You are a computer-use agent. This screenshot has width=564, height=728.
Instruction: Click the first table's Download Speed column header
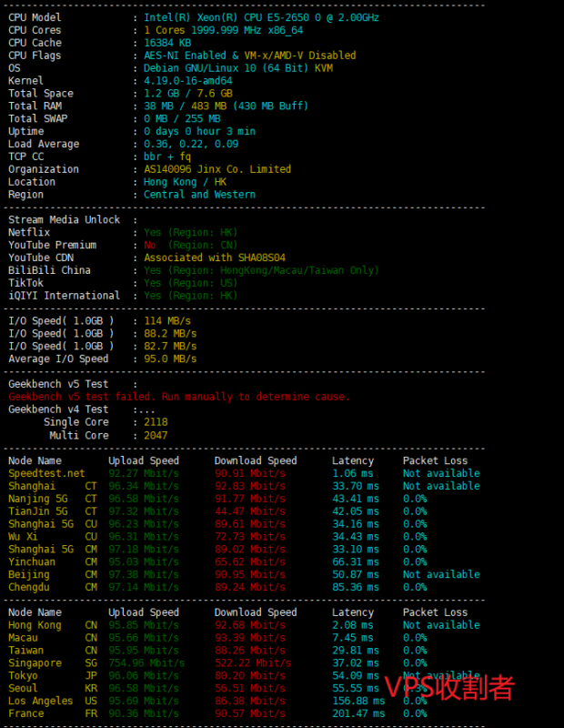coord(256,460)
